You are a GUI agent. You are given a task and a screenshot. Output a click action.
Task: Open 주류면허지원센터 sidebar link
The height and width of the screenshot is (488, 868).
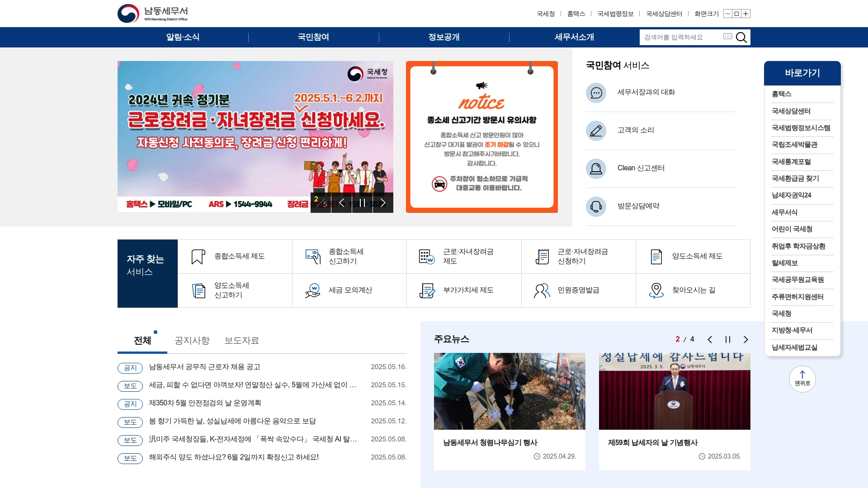[x=797, y=297]
